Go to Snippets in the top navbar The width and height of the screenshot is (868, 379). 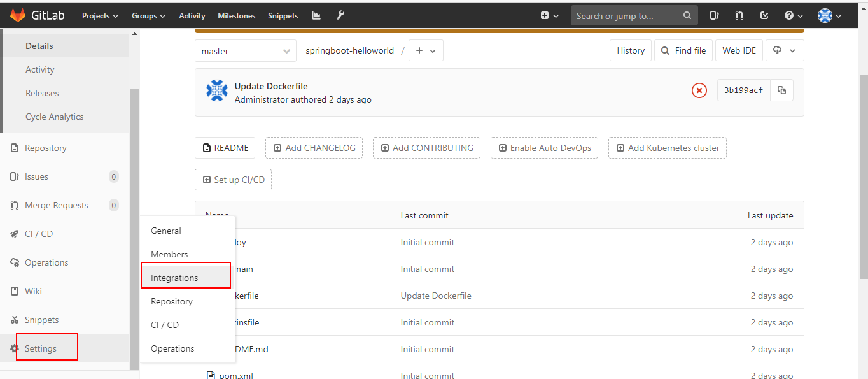[283, 16]
